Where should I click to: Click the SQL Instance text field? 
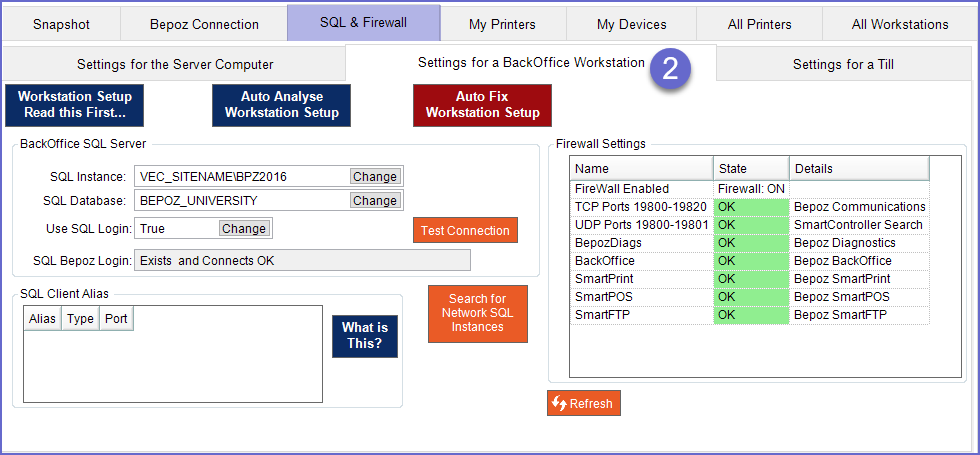click(240, 177)
